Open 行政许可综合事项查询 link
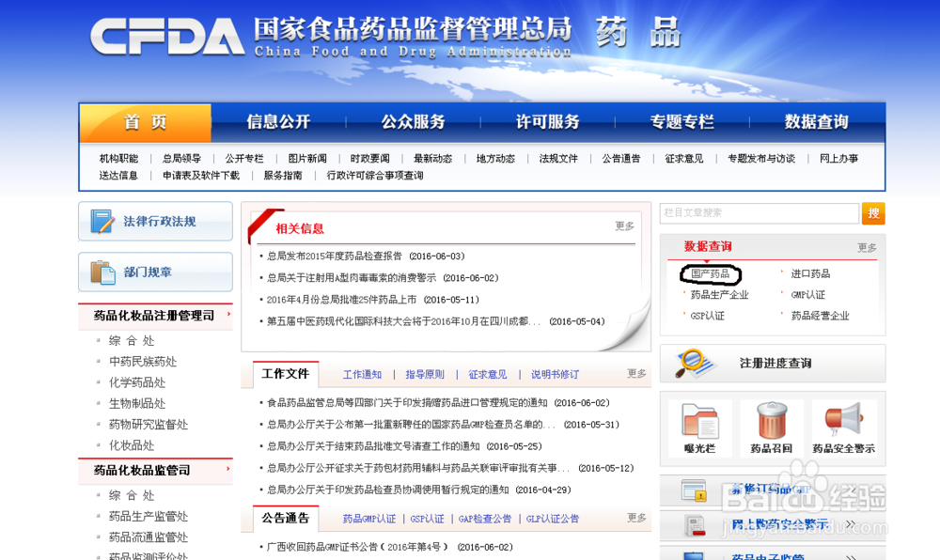The height and width of the screenshot is (560, 940). point(375,176)
